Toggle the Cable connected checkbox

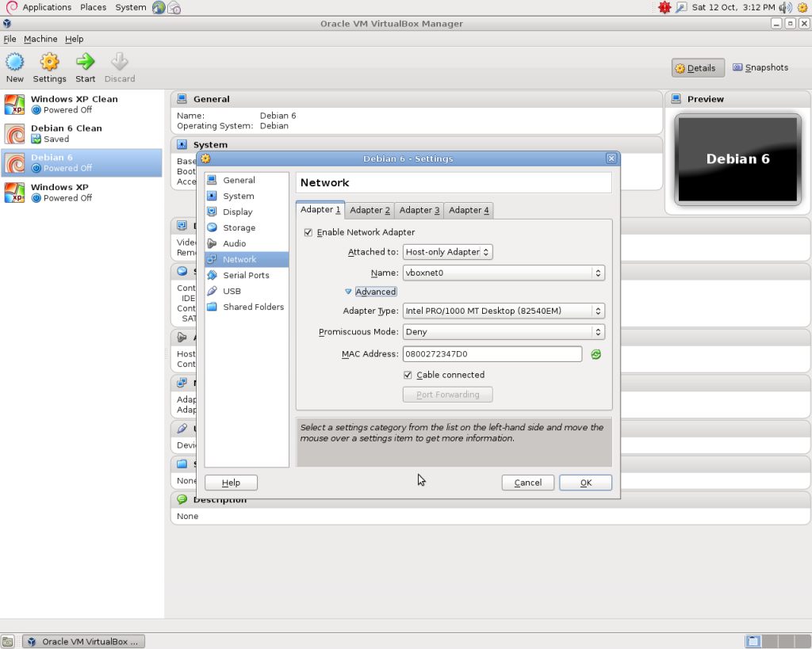click(x=408, y=375)
